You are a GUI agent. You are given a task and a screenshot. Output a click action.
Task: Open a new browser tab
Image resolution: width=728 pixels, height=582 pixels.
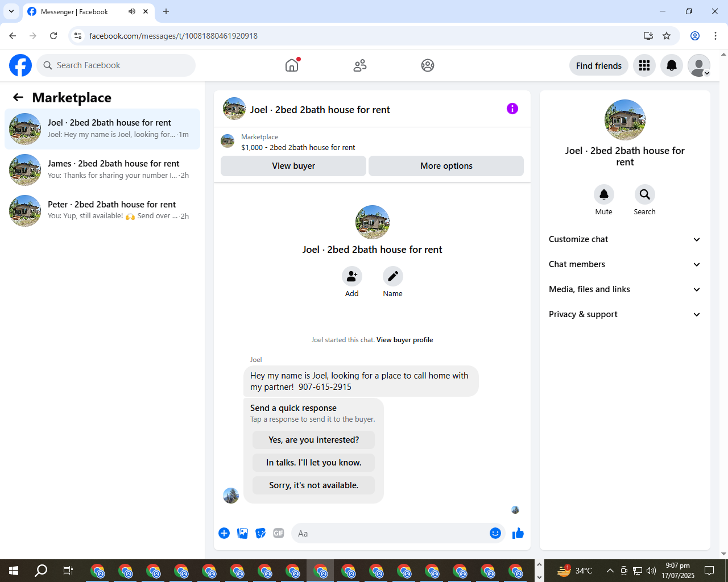pos(166,11)
